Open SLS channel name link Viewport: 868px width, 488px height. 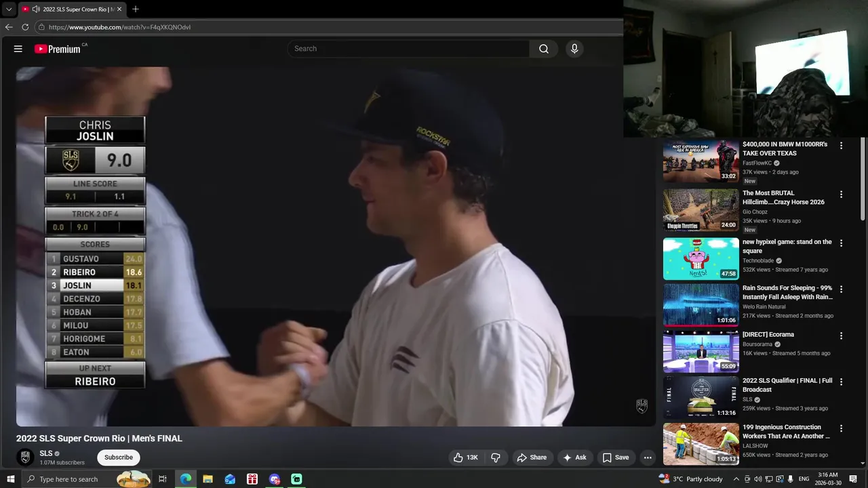[46, 453]
